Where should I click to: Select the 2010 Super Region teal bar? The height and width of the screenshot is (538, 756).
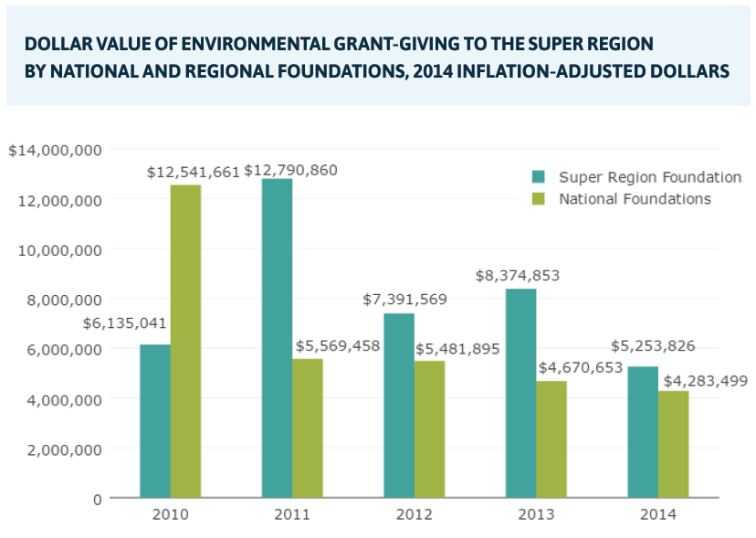pos(155,421)
